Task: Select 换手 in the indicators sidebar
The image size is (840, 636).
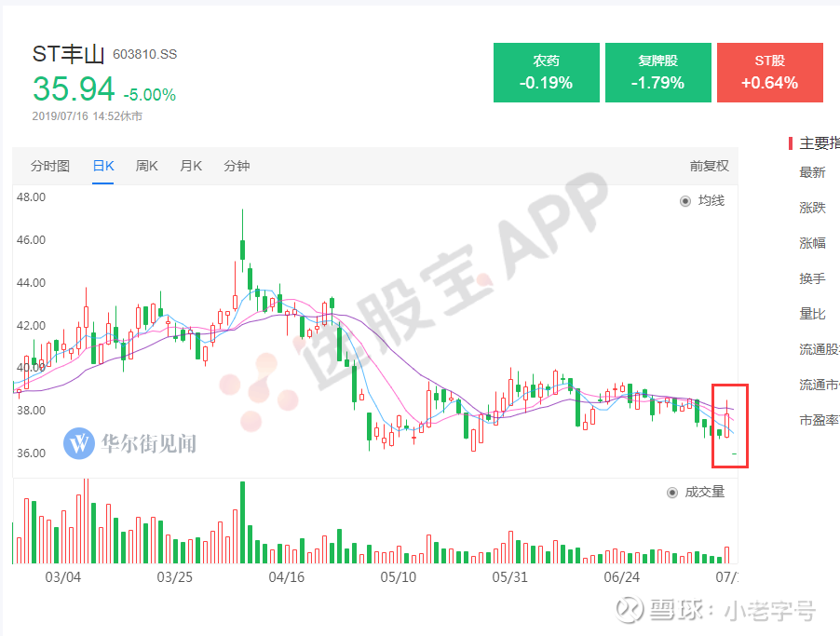Action: click(812, 278)
